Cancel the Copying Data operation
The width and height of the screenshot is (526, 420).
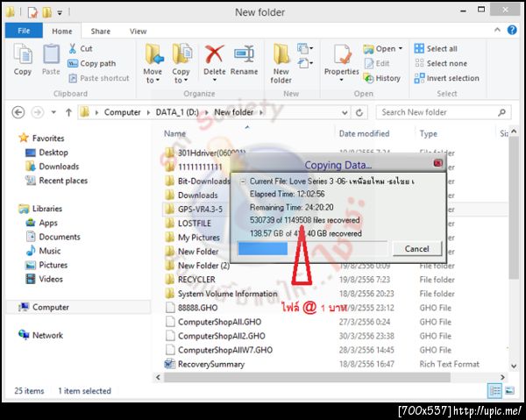(416, 248)
